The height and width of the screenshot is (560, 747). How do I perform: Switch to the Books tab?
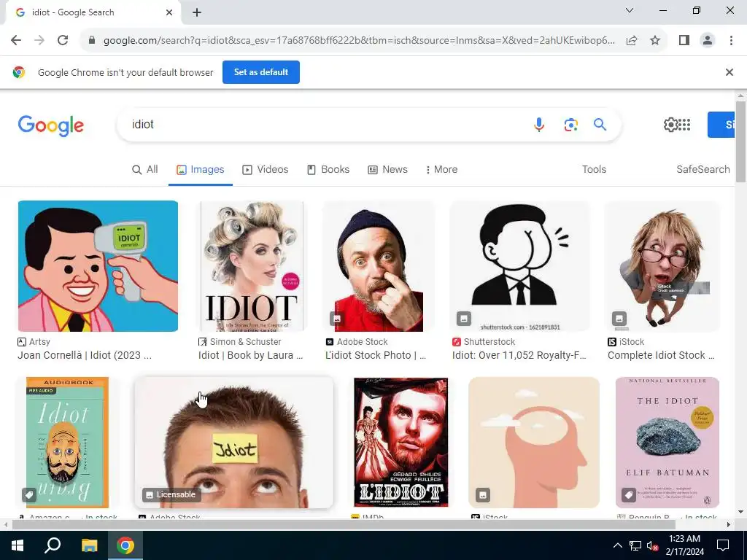tap(328, 169)
